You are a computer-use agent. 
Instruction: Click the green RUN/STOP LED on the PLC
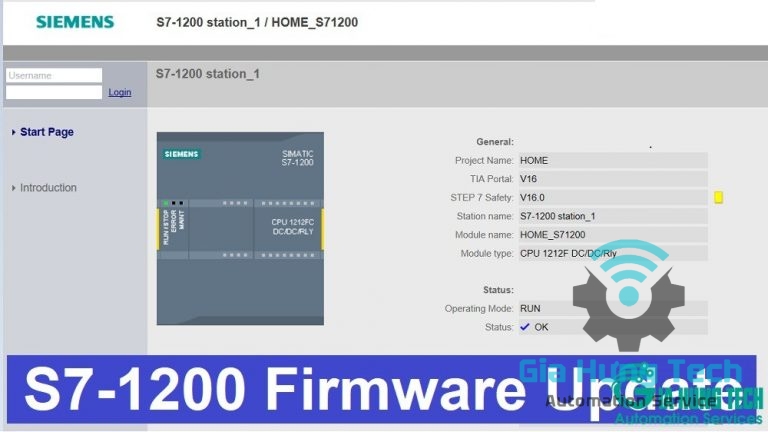tap(166, 203)
